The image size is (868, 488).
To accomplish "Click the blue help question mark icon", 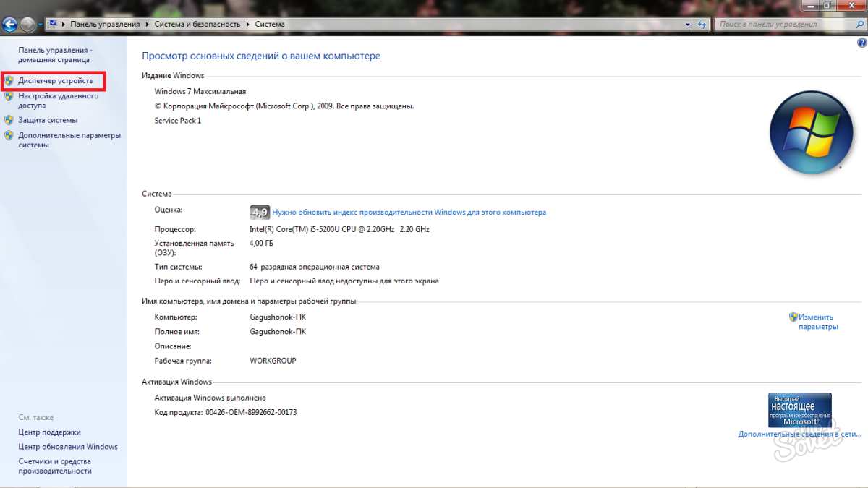I will click(x=861, y=43).
